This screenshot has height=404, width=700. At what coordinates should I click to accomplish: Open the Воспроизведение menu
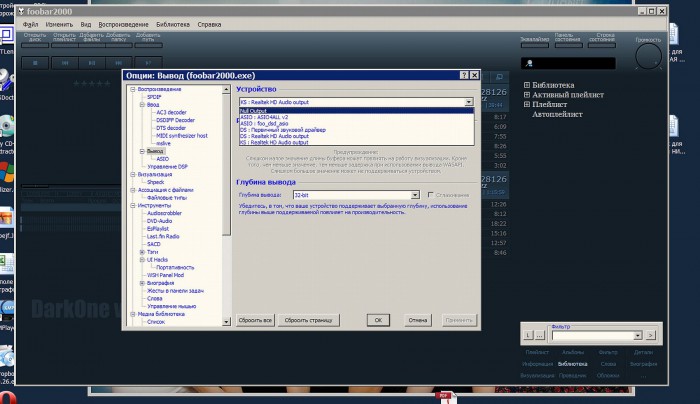[124, 25]
